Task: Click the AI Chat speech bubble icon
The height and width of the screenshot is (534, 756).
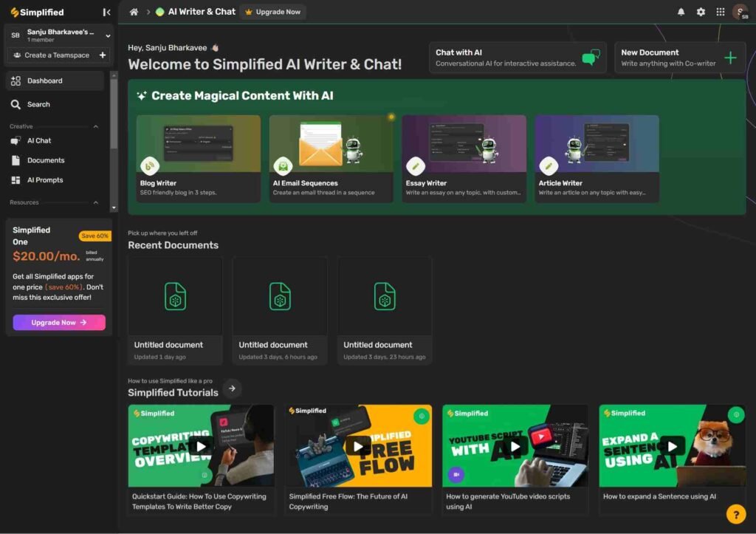Action: tap(16, 140)
